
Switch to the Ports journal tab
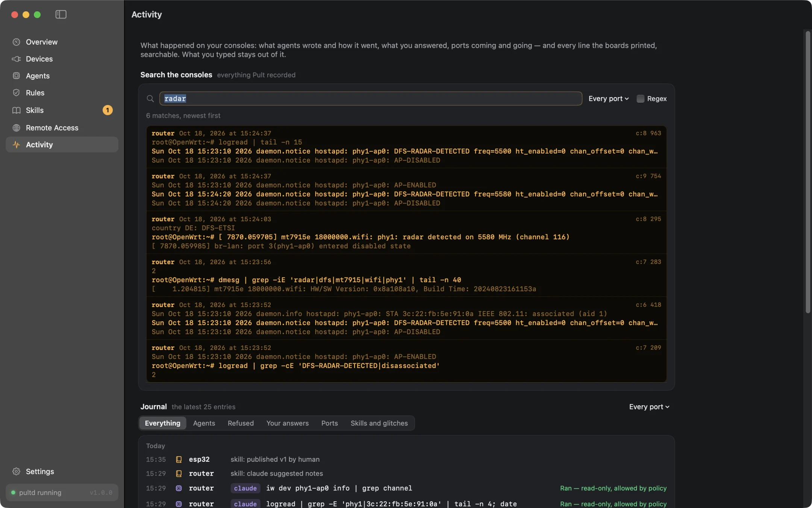pyautogui.click(x=329, y=423)
